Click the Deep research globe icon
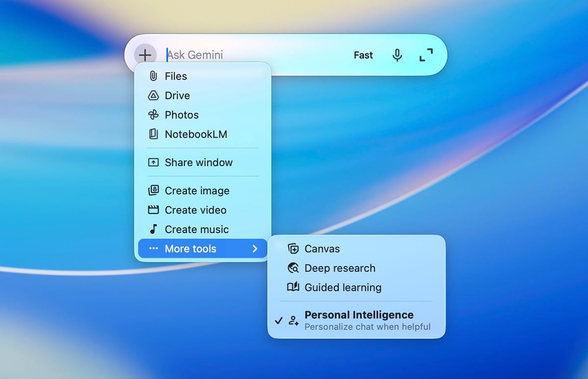This screenshot has height=379, width=588. coord(293,268)
